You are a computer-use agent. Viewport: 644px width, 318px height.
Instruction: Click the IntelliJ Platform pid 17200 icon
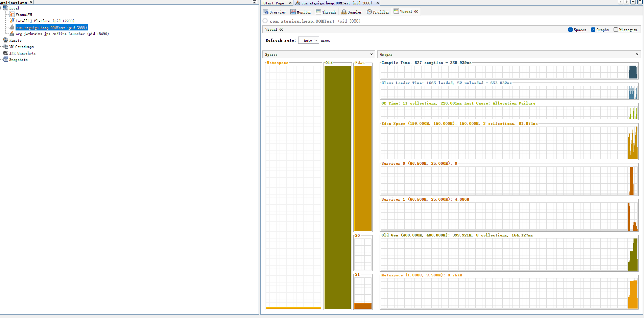coord(12,21)
